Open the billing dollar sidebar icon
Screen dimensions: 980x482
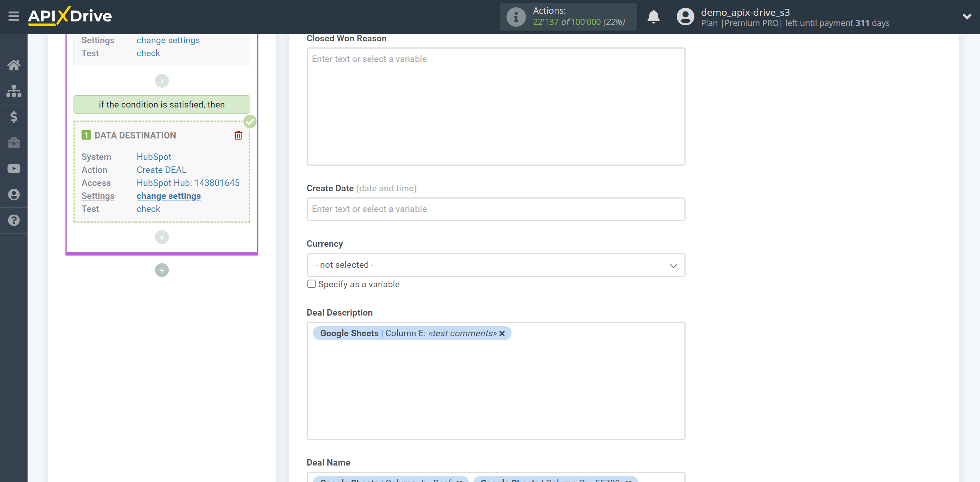tap(14, 117)
